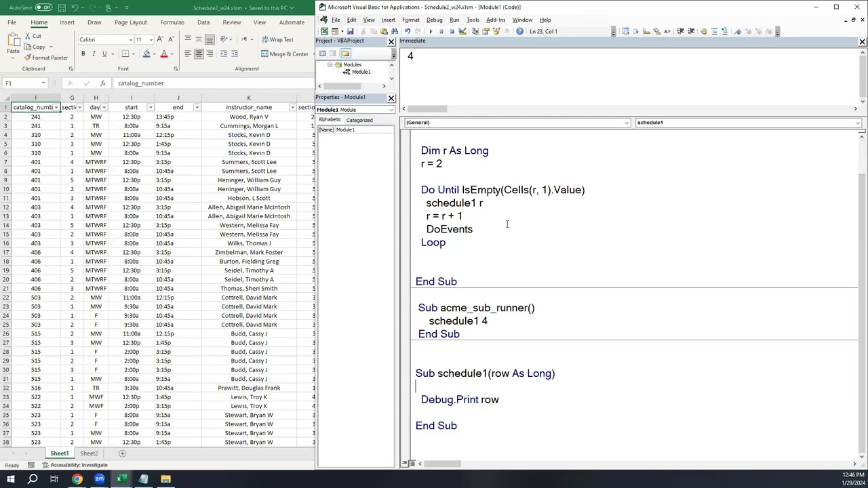Open the Add-Ins menu in VBA editor
868x488 pixels.
(x=496, y=20)
